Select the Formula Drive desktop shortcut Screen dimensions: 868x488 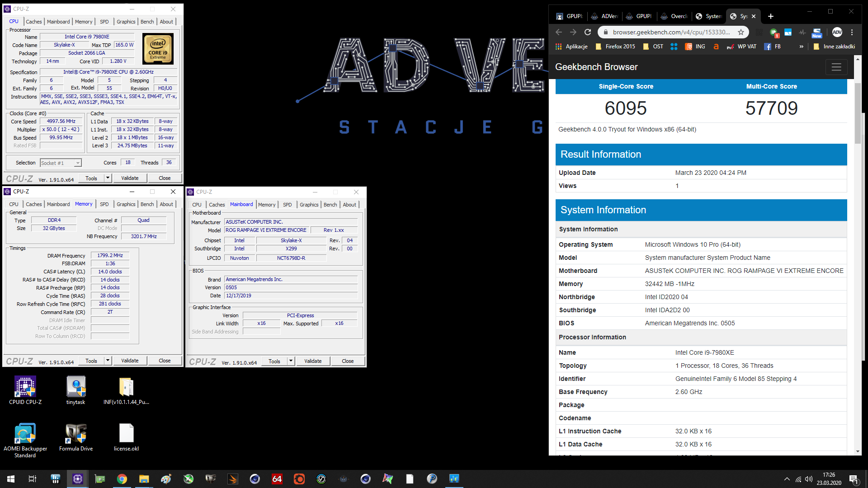(76, 437)
